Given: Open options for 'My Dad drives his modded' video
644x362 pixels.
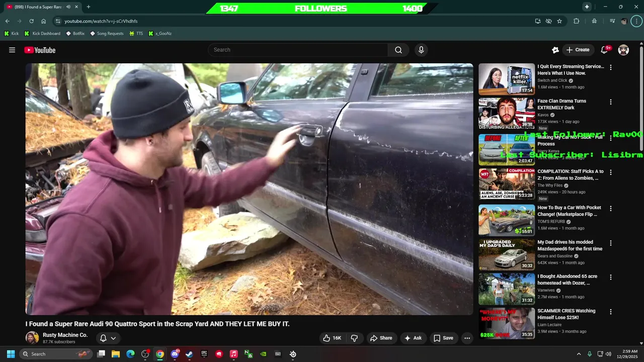Looking at the screenshot, I should [x=611, y=243].
